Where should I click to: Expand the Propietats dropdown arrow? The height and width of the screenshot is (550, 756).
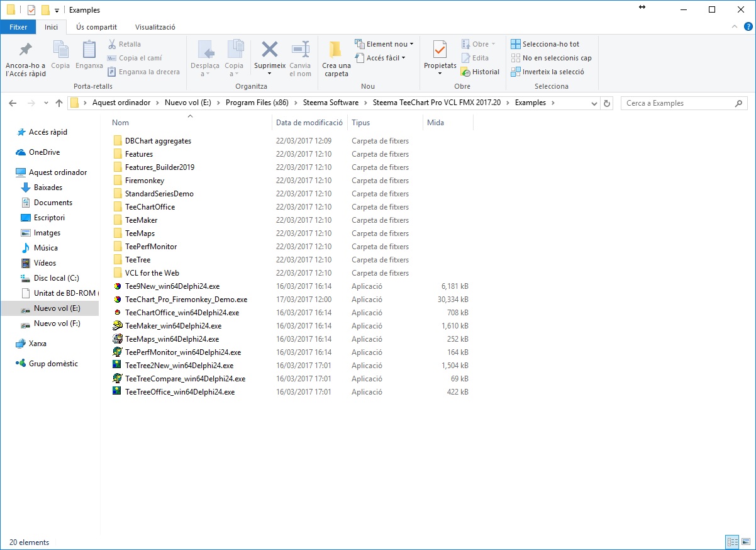440,74
